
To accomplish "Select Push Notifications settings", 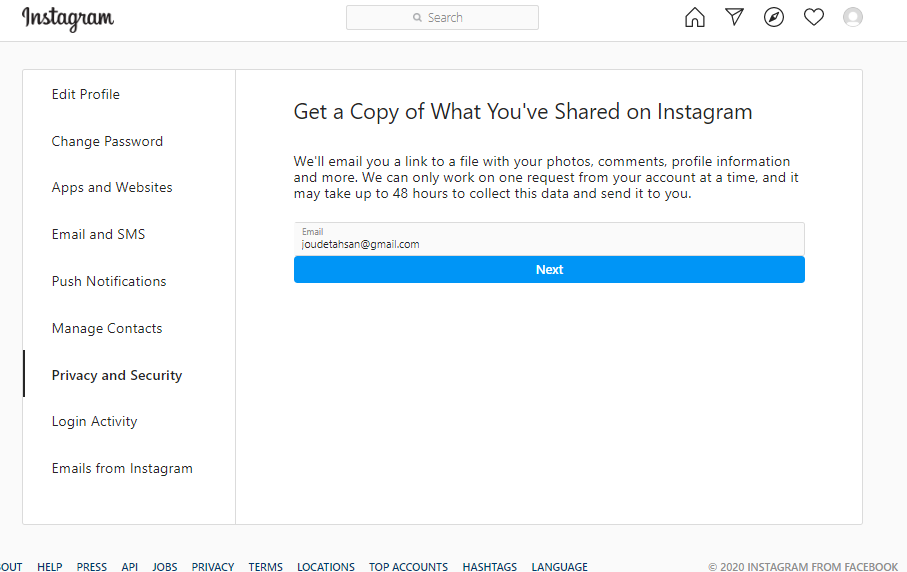I will tap(109, 281).
